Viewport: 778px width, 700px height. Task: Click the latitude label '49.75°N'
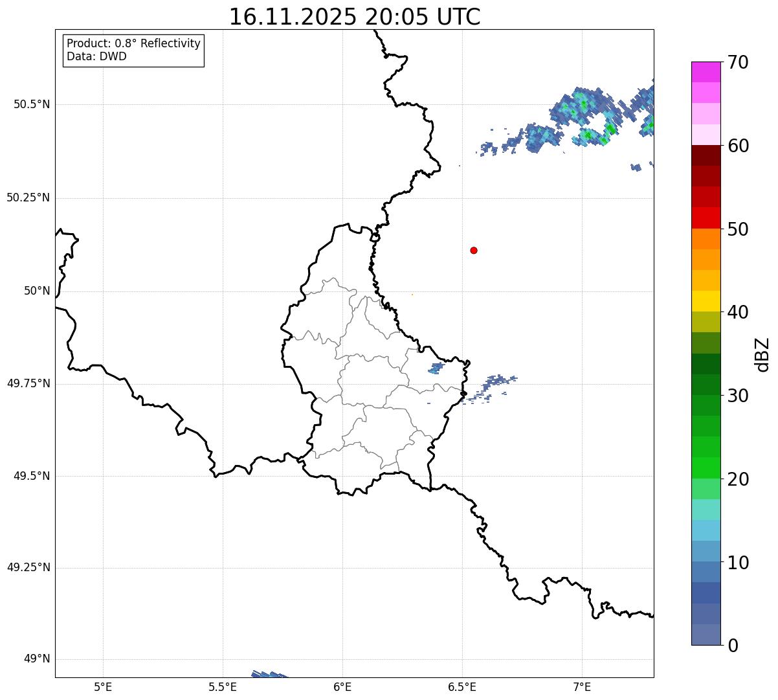pos(28,383)
